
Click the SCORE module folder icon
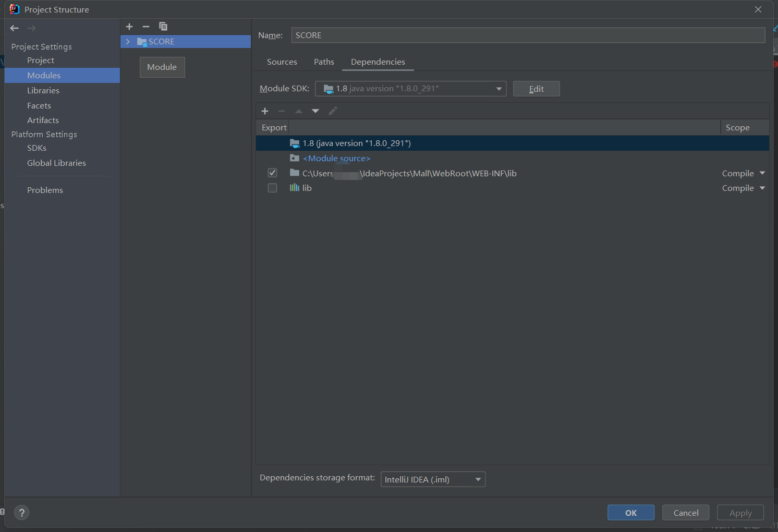pyautogui.click(x=142, y=42)
